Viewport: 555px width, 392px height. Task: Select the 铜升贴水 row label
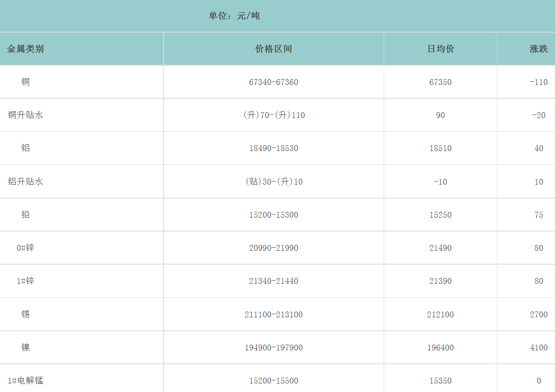click(25, 115)
